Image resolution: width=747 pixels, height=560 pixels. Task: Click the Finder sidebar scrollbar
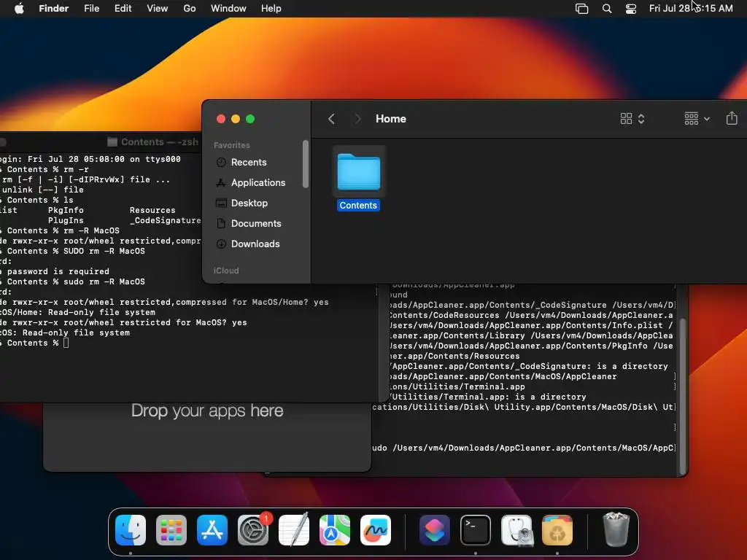[x=306, y=164]
